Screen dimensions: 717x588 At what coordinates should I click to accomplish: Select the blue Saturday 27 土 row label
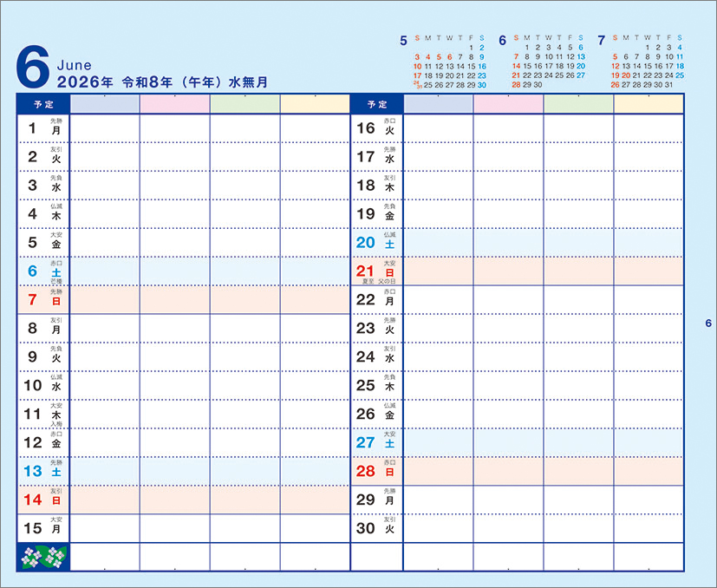click(x=377, y=442)
